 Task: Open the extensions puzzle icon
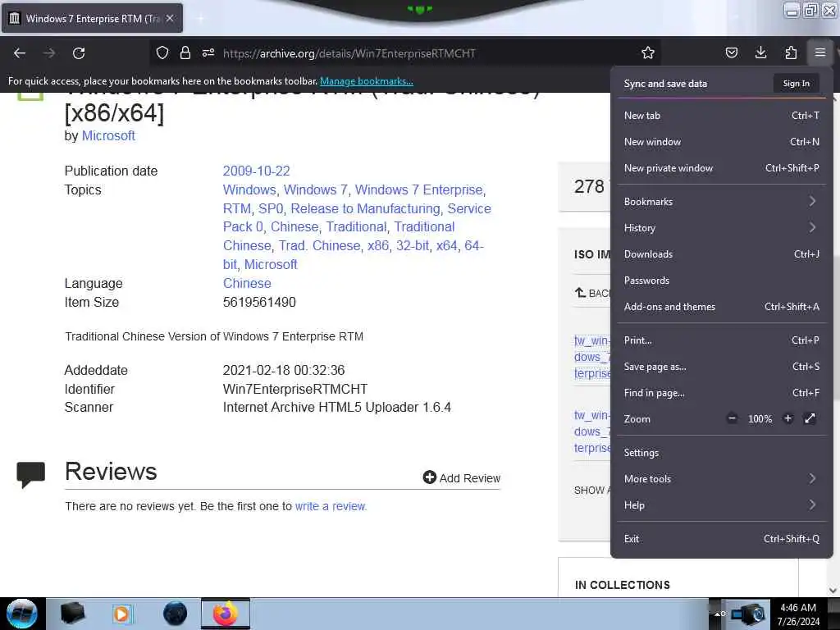[791, 52]
